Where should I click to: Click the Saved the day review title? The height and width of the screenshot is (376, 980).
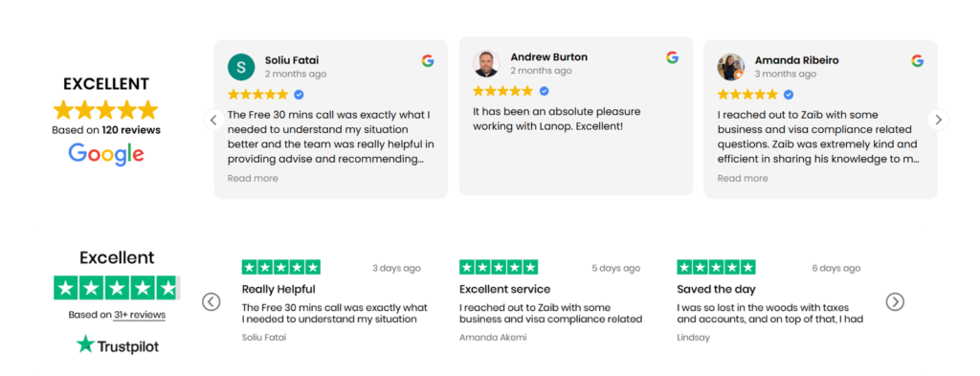pos(716,290)
